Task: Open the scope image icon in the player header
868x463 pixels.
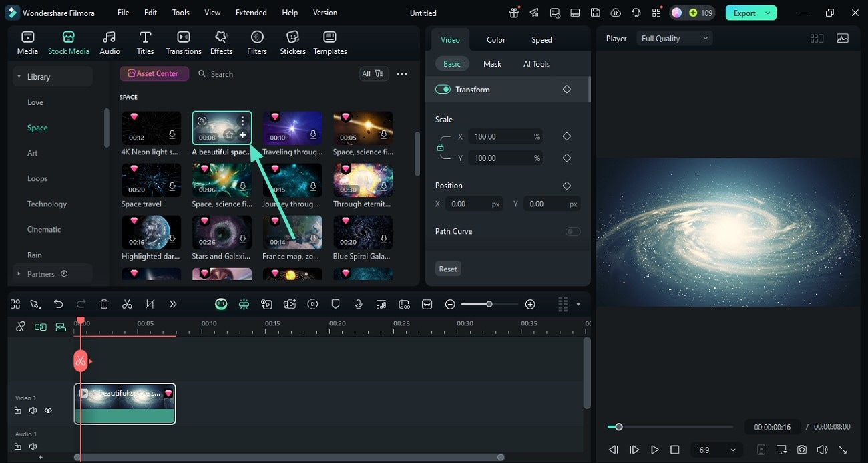Action: [x=843, y=39]
